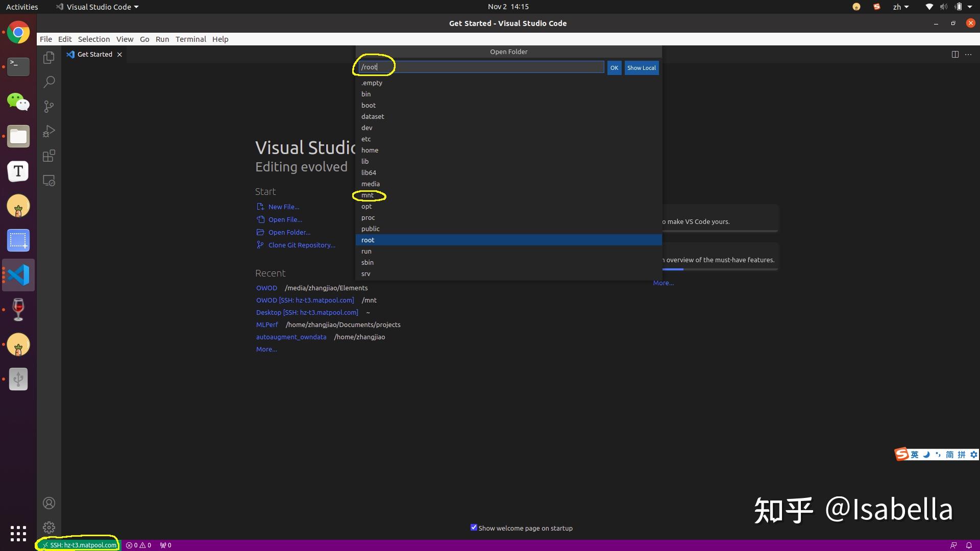The image size is (980, 551).
Task: Open the Run menu
Action: (x=162, y=39)
